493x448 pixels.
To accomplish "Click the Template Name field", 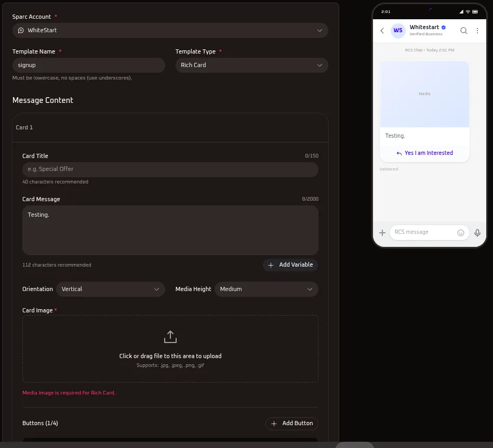I will (89, 65).
